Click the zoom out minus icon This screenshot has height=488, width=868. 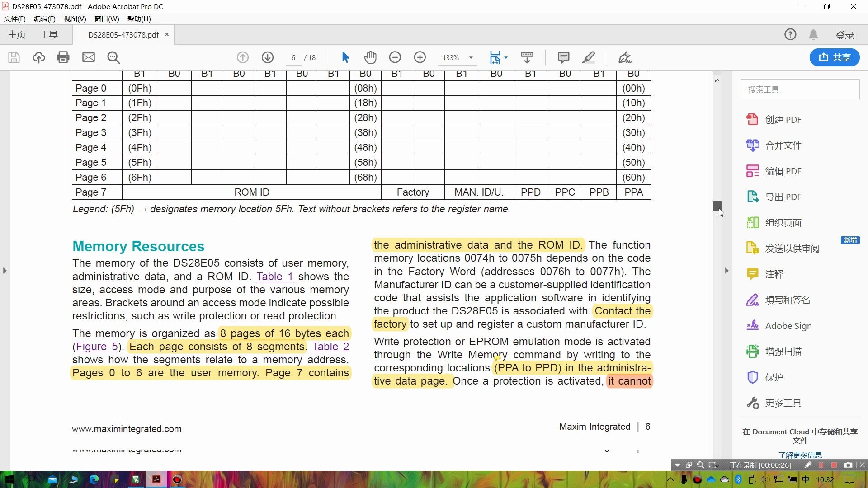[x=395, y=57]
